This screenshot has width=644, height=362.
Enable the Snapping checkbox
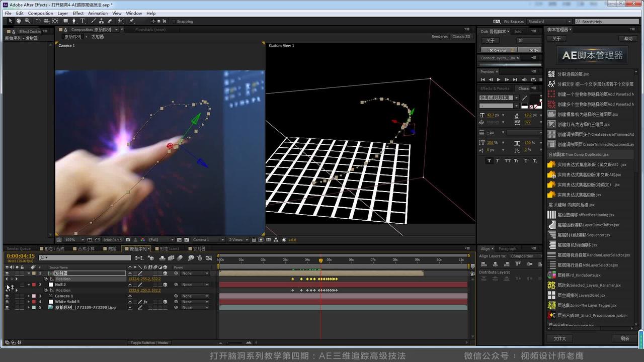click(x=174, y=22)
